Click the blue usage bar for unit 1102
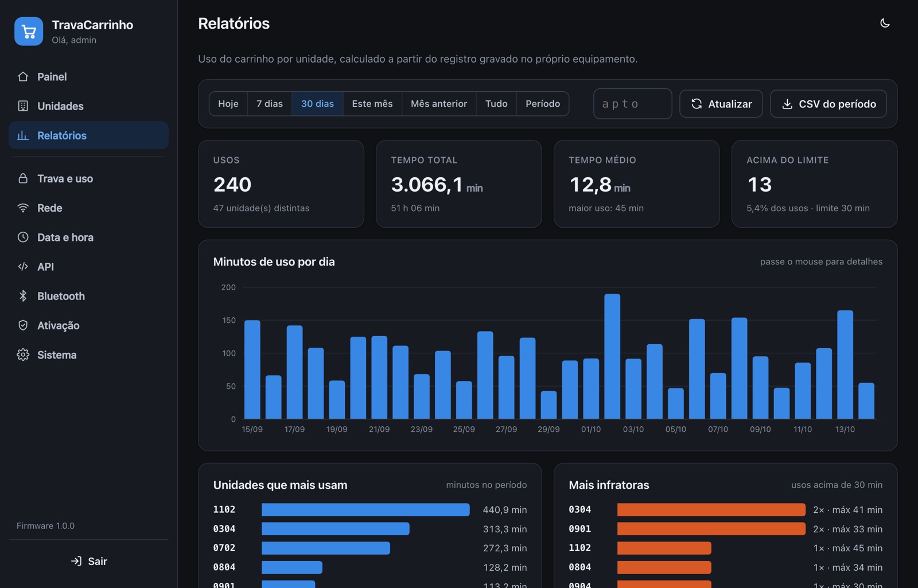This screenshot has width=918, height=588. tap(365, 509)
